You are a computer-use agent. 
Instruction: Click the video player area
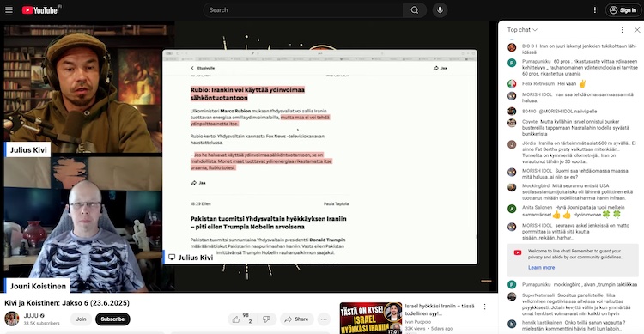pyautogui.click(x=248, y=156)
